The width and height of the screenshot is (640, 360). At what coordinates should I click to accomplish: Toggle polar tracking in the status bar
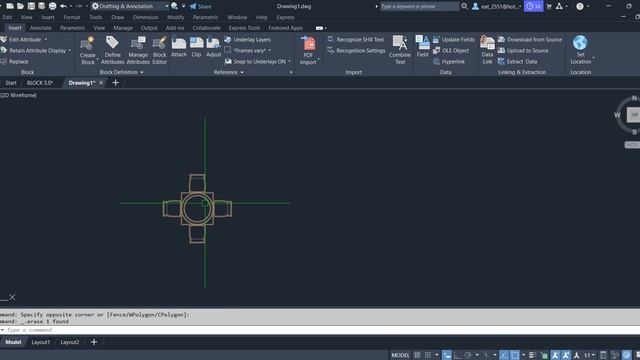[468, 355]
